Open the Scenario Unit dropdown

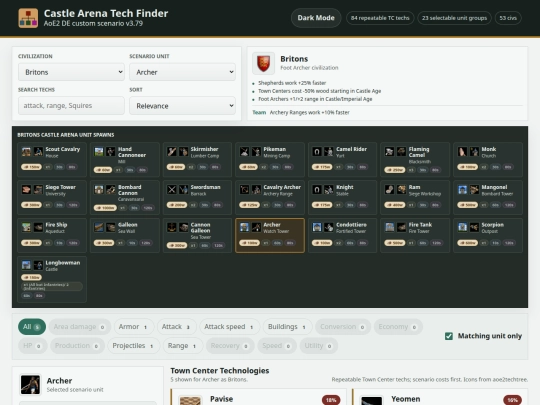tap(183, 72)
